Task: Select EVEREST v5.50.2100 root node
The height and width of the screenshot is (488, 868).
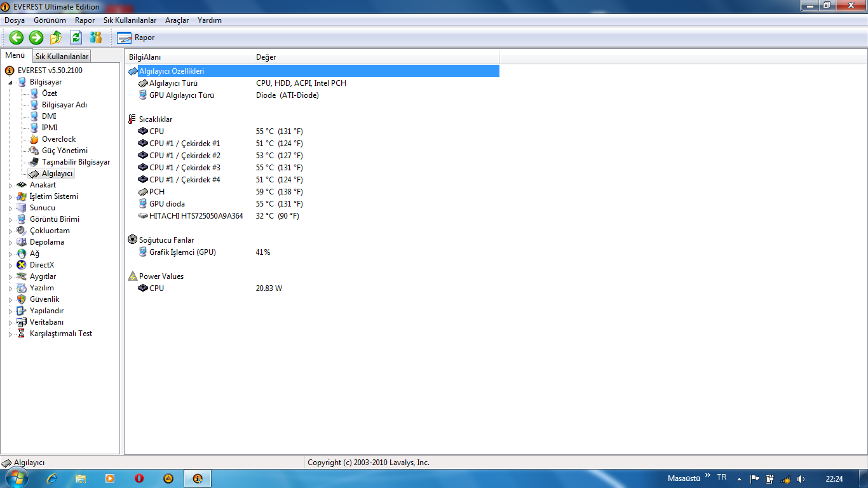Action: point(50,71)
